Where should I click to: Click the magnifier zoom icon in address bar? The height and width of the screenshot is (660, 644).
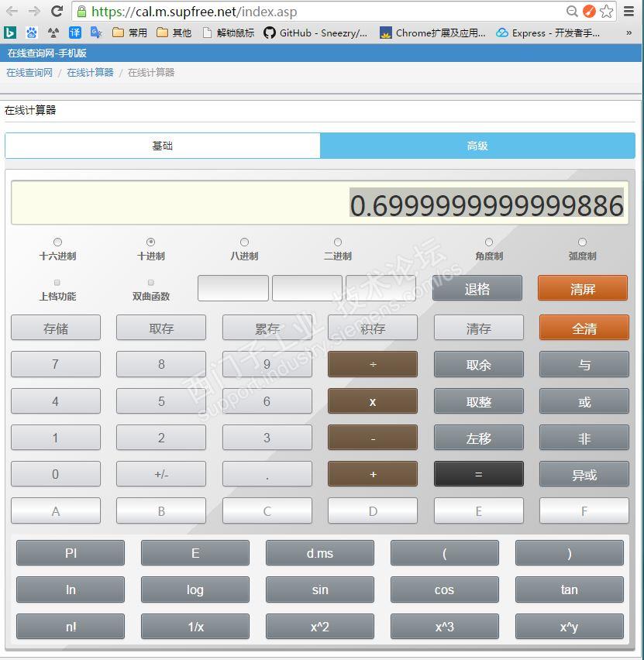[572, 12]
